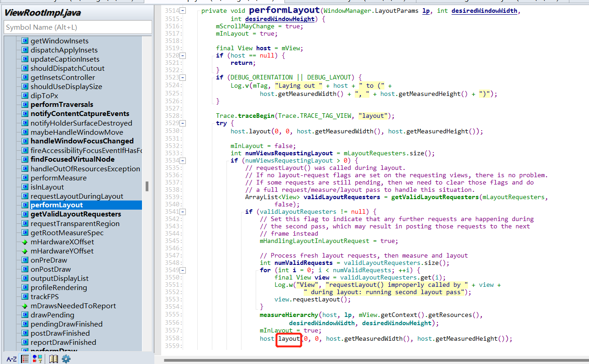Select the green member icon beside mHardwareXOffset
The image size is (589, 364).
coord(25,242)
